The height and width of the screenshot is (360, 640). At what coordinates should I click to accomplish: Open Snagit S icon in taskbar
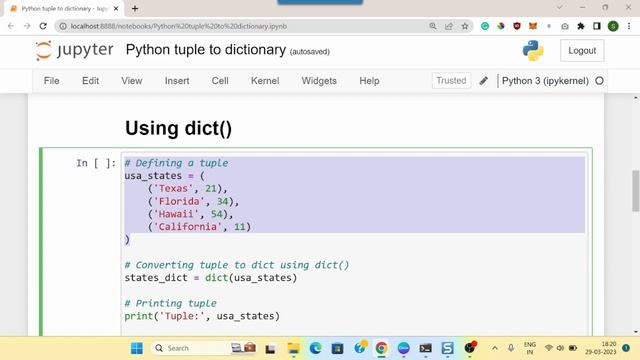pyautogui.click(x=447, y=348)
